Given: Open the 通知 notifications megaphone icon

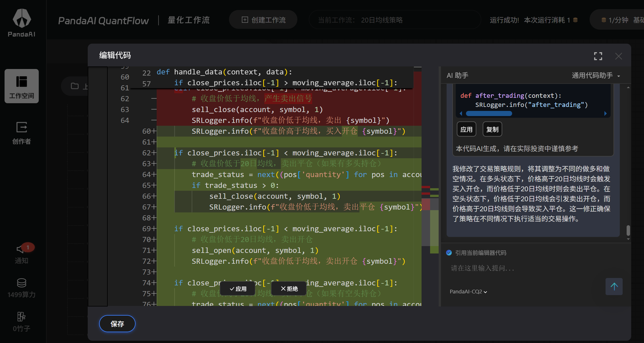Looking at the screenshot, I should coord(21,249).
